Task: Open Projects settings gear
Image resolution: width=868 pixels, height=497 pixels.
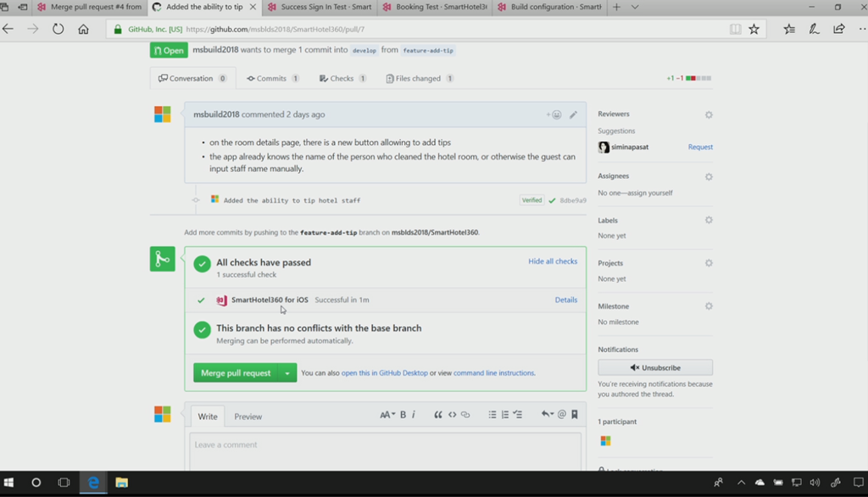Action: (709, 263)
